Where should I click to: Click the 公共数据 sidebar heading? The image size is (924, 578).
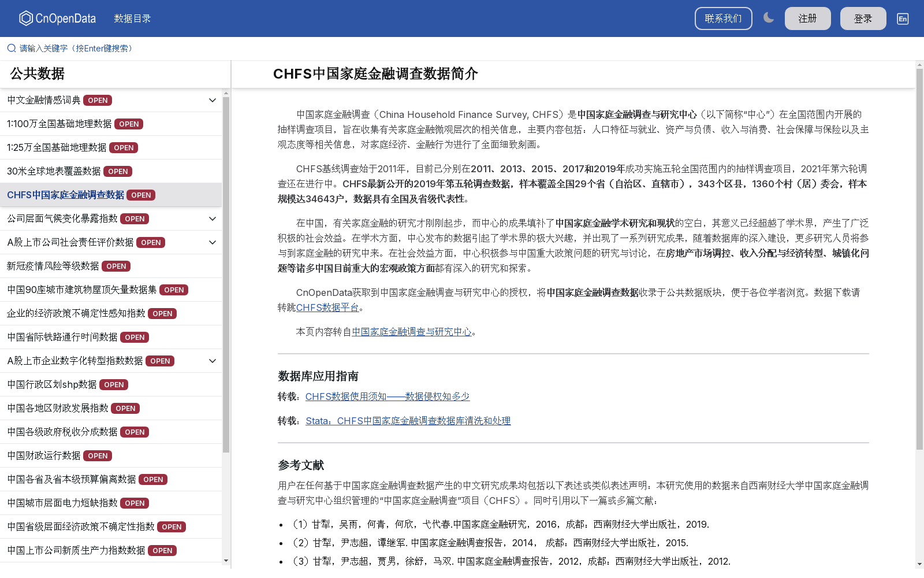38,74
